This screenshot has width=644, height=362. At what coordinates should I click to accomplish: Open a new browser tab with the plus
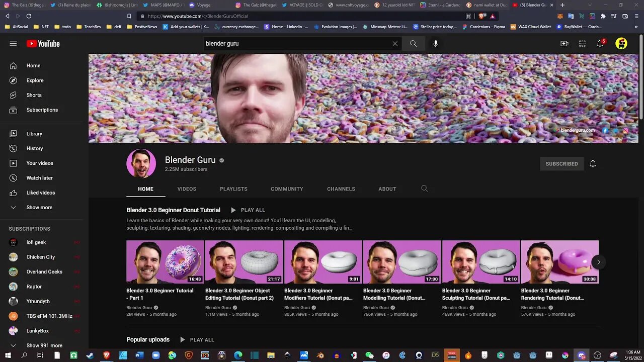(562, 5)
